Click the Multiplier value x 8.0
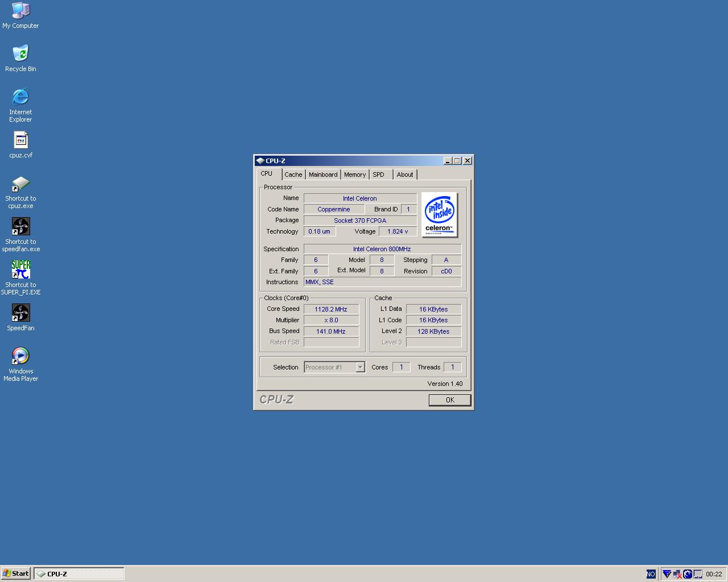728x582 pixels. click(x=331, y=320)
